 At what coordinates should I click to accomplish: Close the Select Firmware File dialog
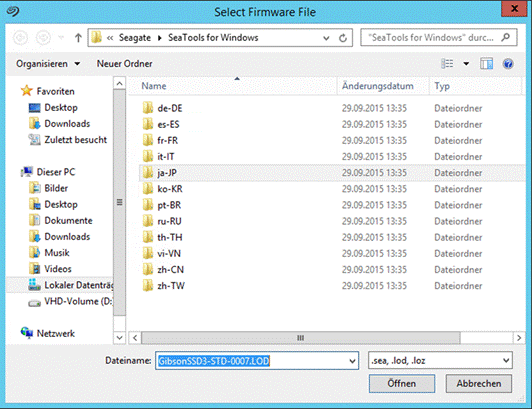(x=514, y=8)
